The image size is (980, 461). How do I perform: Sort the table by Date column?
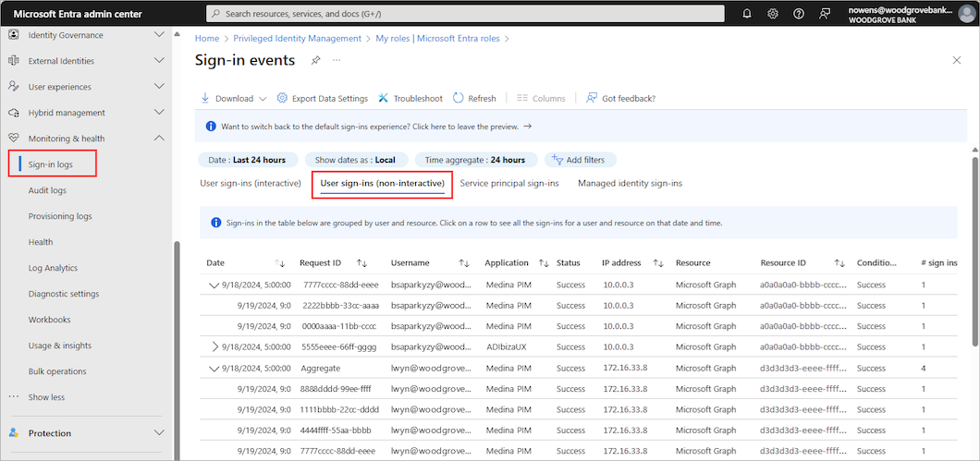tap(279, 263)
